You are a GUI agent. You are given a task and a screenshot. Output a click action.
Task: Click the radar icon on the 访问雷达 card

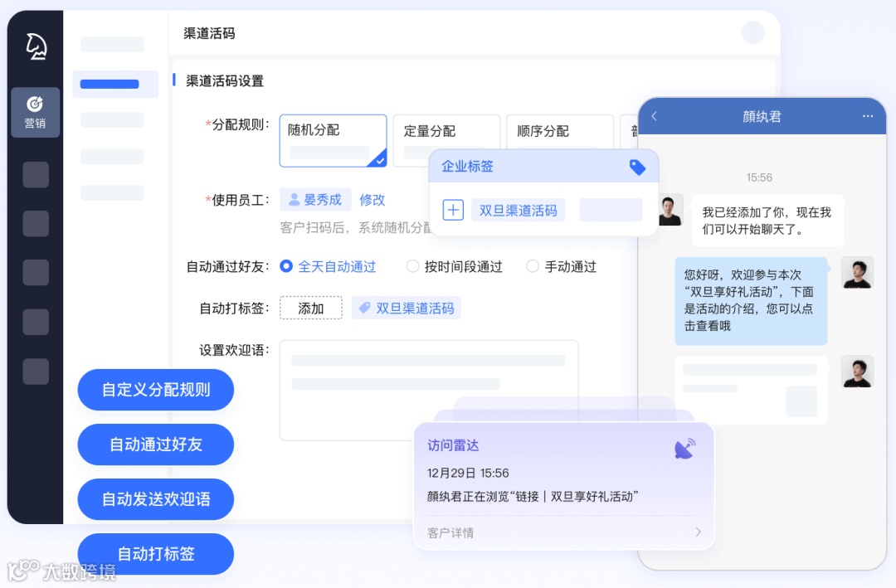(684, 445)
